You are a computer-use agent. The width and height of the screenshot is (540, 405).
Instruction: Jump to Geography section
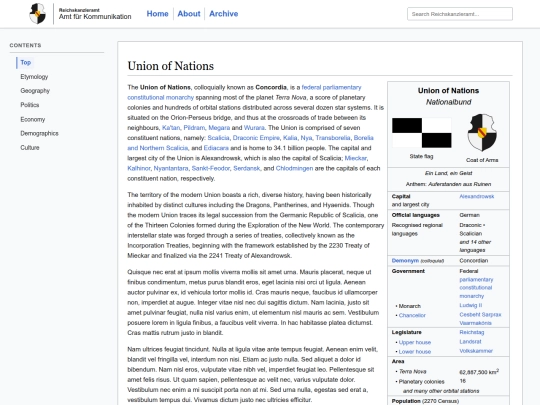tap(35, 91)
